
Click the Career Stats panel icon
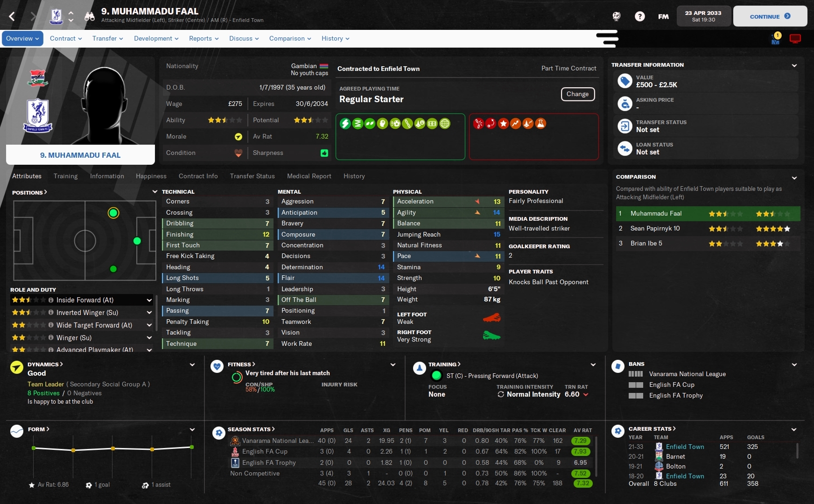click(x=618, y=431)
